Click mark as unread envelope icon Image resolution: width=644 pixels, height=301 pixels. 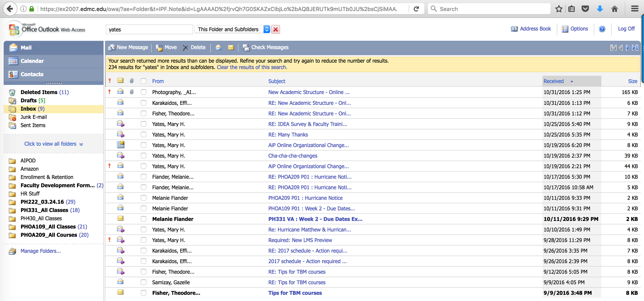(x=231, y=47)
